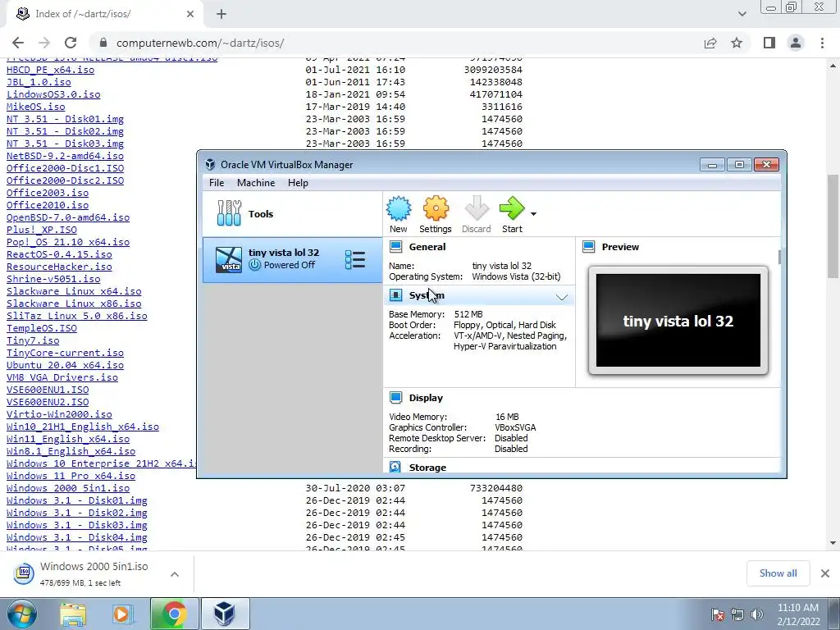Image resolution: width=840 pixels, height=630 pixels.
Task: Start the VM with green arrow icon
Action: point(512,209)
